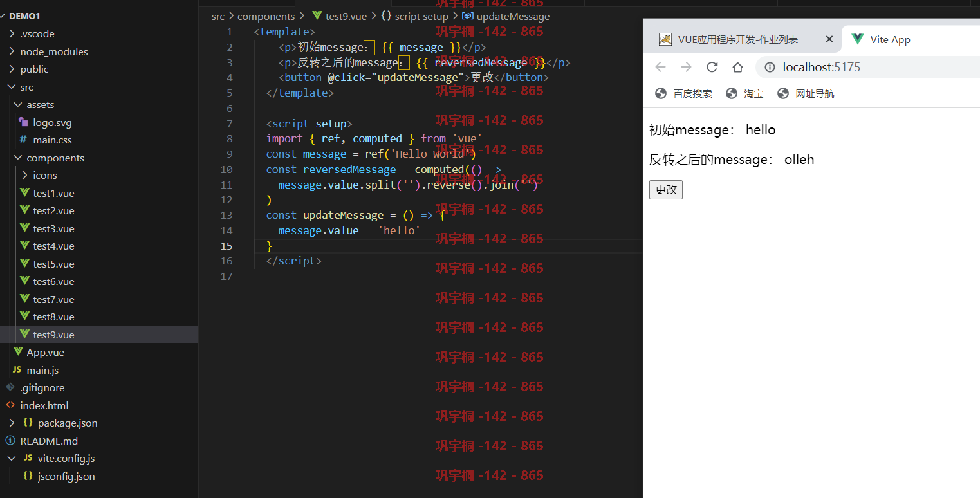Expand the public folder
This screenshot has width=980, height=498.
(x=12, y=69)
